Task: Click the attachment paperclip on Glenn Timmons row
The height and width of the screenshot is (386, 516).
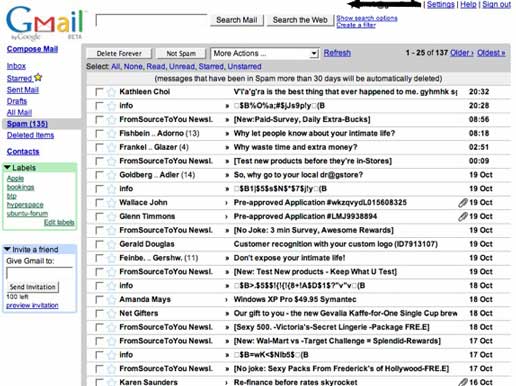Action: pos(463,217)
